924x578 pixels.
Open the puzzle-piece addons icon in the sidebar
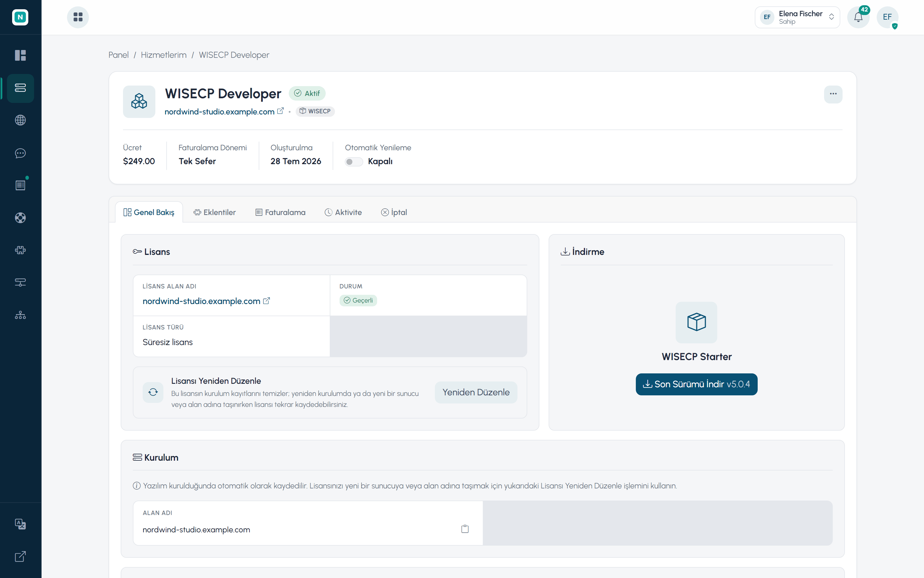(20, 250)
